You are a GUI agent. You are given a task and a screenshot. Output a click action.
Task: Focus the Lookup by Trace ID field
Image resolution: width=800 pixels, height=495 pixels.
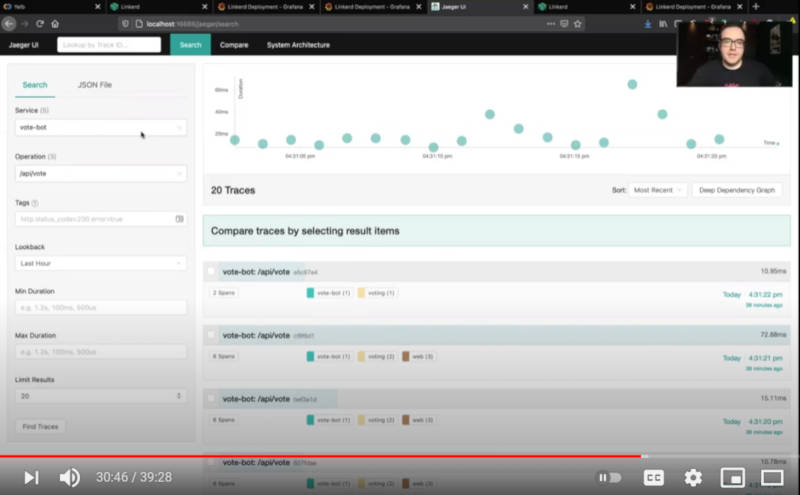click(109, 45)
